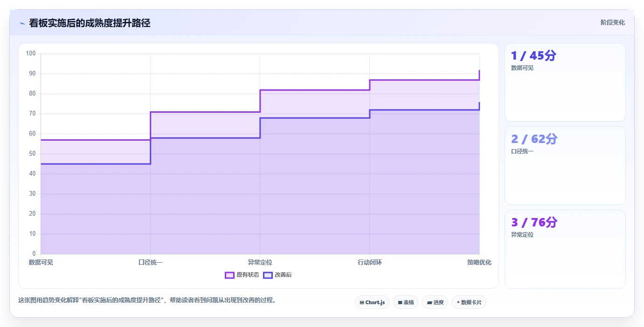Click the chart title 看板实施后的成熟度提升路径
This screenshot has width=644, height=327.
point(90,23)
